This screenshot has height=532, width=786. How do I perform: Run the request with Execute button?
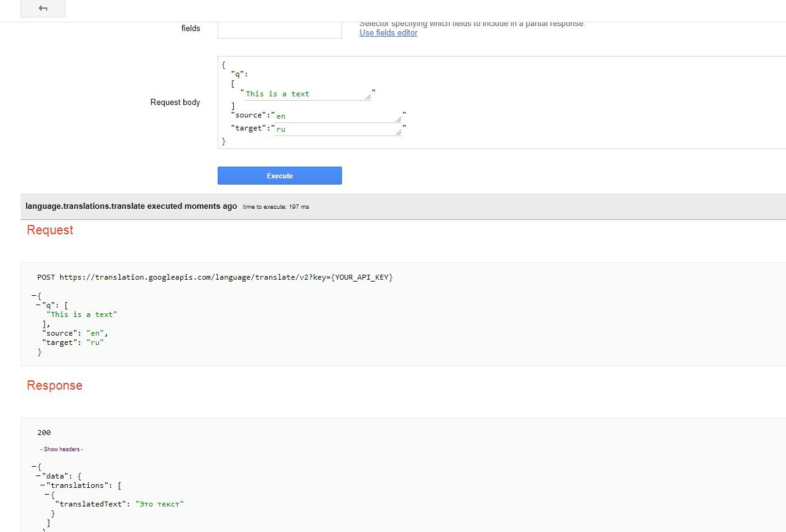[280, 176]
